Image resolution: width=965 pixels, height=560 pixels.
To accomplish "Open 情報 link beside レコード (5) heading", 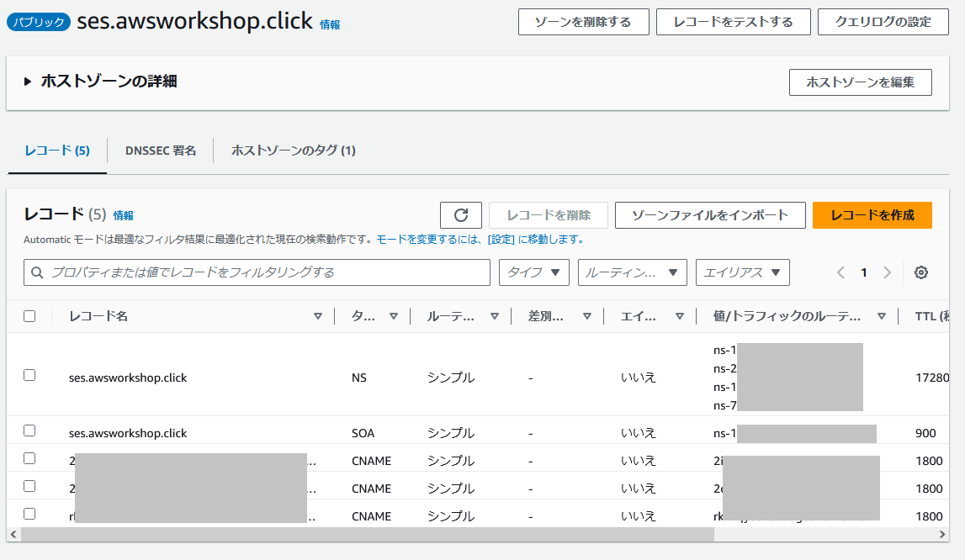I will click(123, 215).
